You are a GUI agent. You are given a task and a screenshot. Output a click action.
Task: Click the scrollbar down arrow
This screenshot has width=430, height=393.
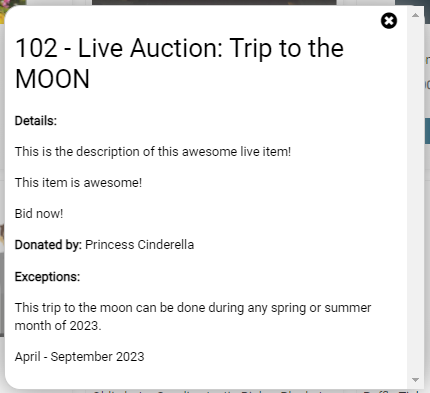point(415,380)
